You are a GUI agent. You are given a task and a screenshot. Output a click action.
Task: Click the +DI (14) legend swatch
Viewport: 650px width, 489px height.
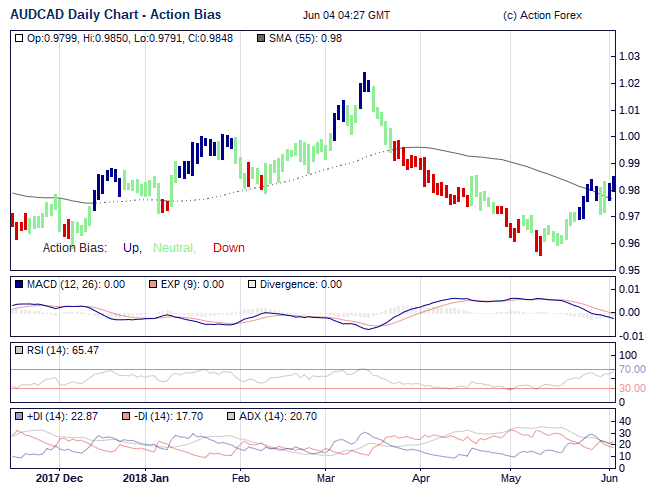coord(20,416)
